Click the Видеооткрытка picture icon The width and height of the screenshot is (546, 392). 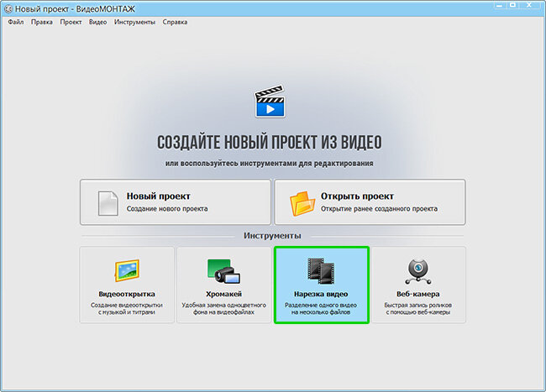(127, 270)
